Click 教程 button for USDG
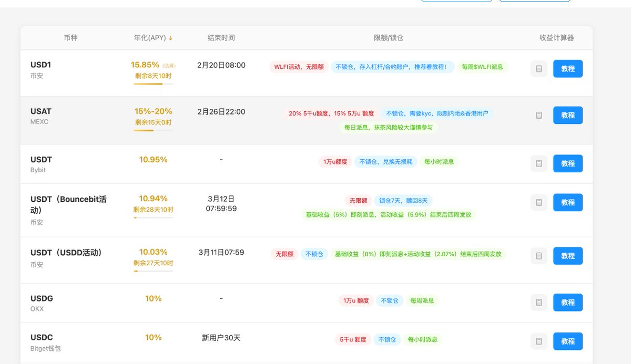 click(568, 303)
